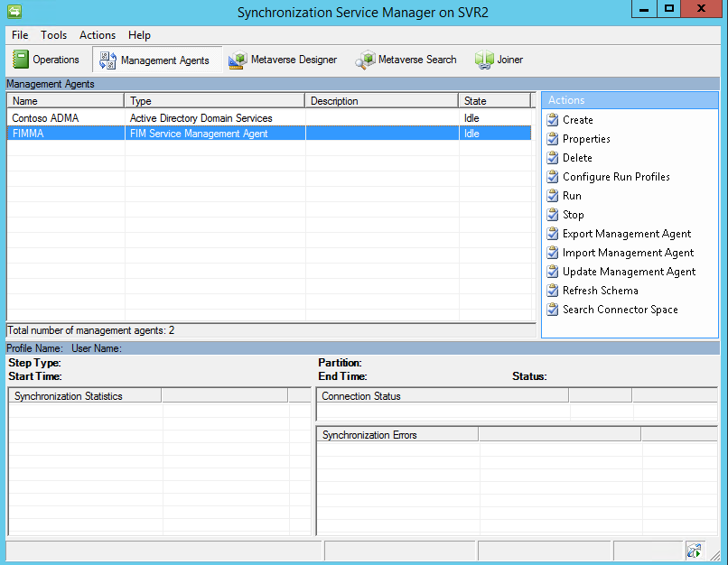The height and width of the screenshot is (565, 728).
Task: Open the File menu
Action: tap(20, 35)
